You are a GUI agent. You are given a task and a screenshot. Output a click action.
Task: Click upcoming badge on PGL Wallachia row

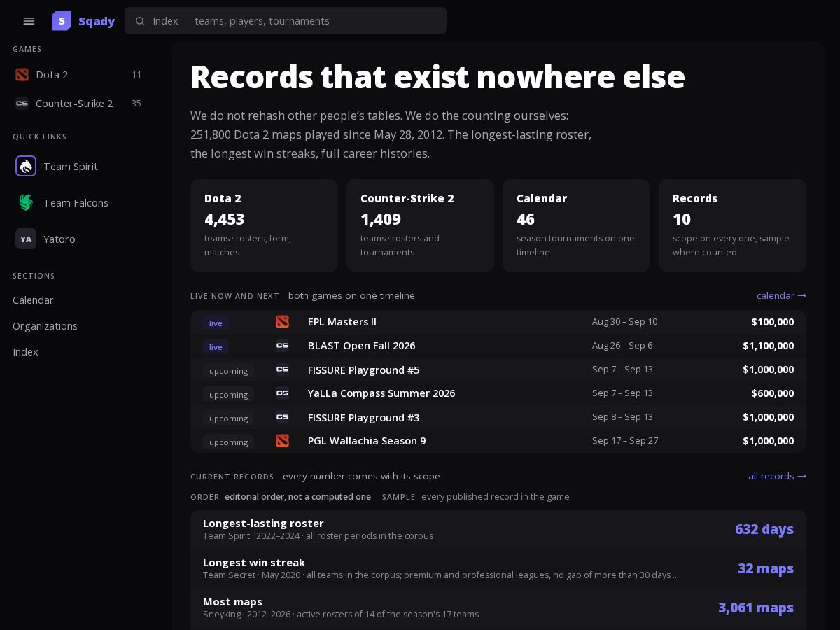228,442
